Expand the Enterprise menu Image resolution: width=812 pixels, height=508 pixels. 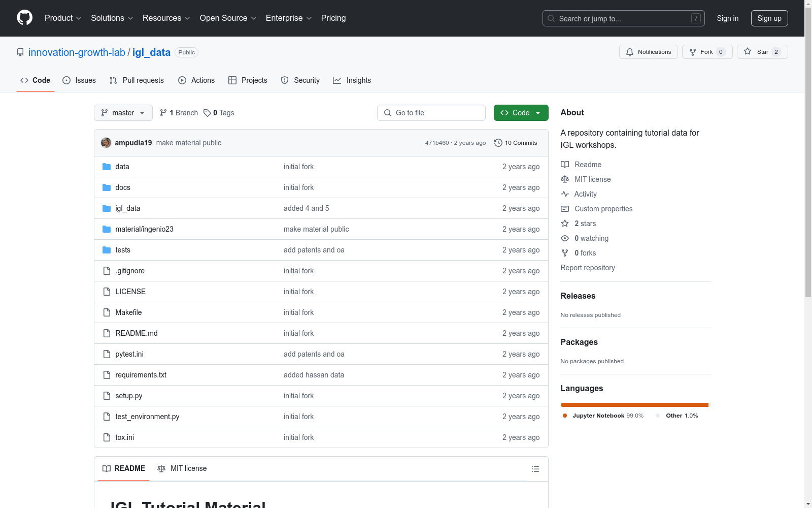coord(289,18)
